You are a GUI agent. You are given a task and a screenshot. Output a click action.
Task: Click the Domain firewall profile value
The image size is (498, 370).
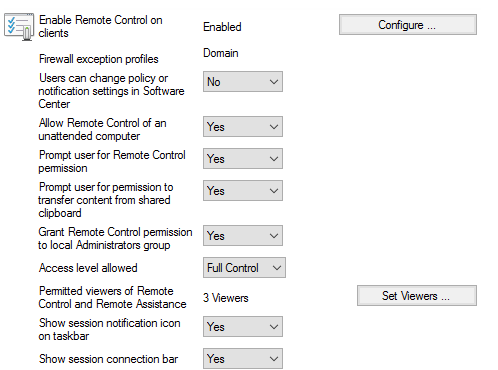click(221, 53)
